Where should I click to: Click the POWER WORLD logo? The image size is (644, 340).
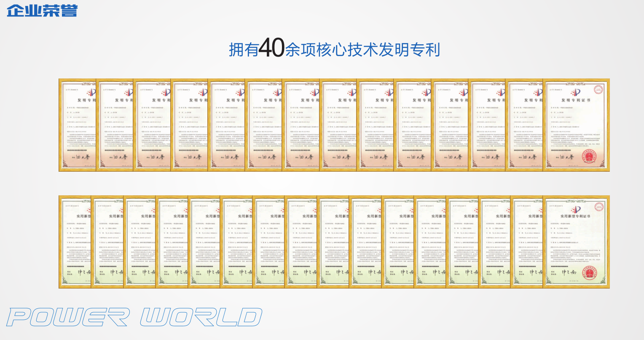pyautogui.click(x=134, y=317)
